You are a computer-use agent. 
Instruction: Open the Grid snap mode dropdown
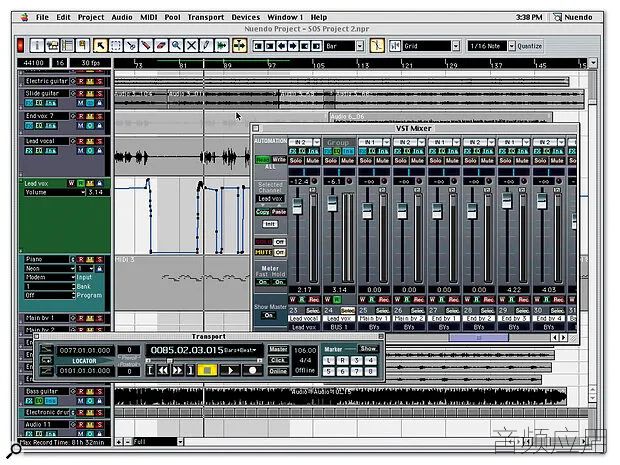[456, 46]
